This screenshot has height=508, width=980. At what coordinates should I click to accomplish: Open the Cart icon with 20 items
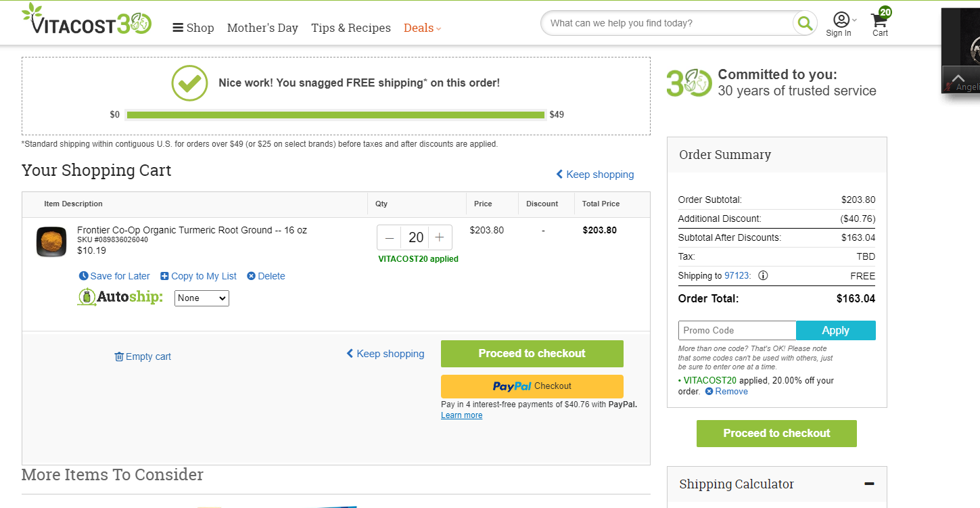click(881, 22)
